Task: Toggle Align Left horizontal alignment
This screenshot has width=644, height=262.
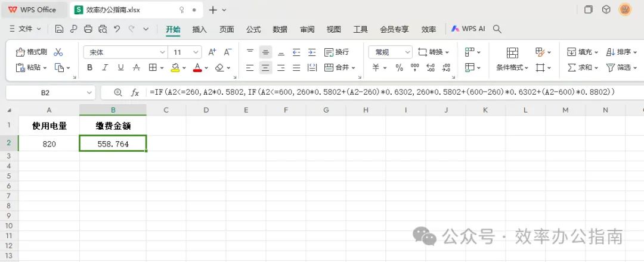Action: [x=250, y=68]
